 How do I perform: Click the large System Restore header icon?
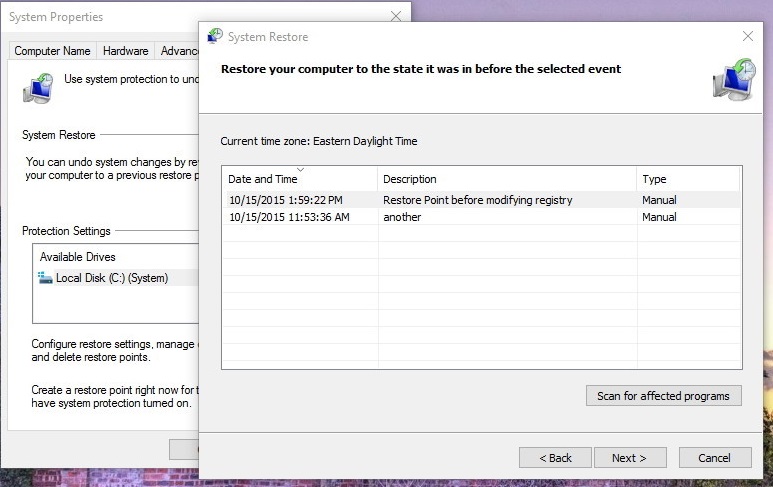(733, 79)
